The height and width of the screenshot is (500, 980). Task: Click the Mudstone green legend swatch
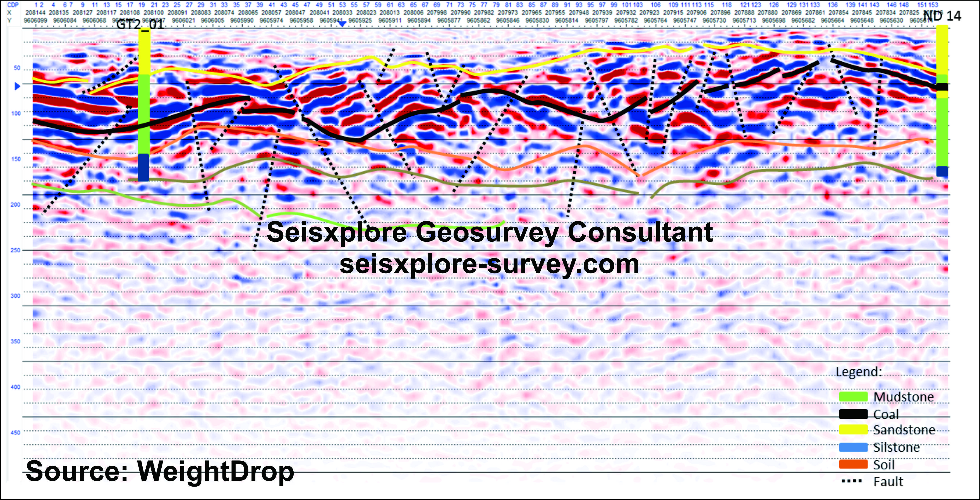click(x=853, y=396)
